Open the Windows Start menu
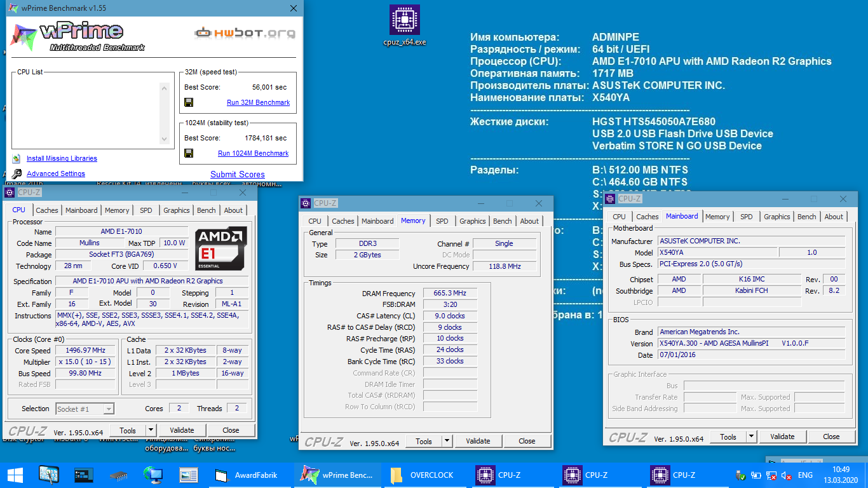 tap(15, 475)
